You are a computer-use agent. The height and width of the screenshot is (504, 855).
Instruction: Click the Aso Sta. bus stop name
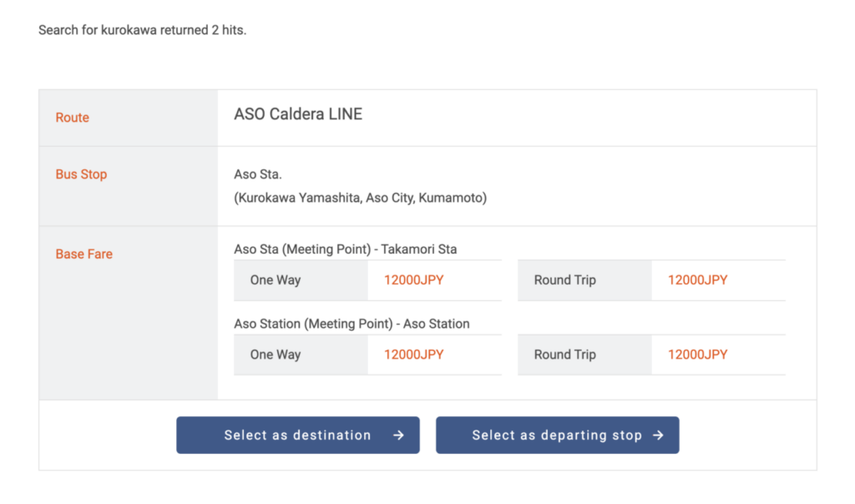(258, 174)
